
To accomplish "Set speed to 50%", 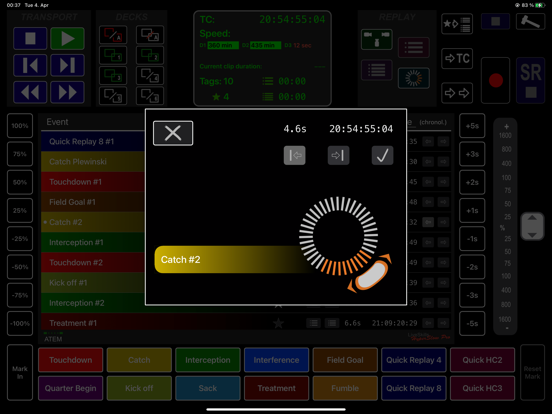I will pyautogui.click(x=20, y=182).
